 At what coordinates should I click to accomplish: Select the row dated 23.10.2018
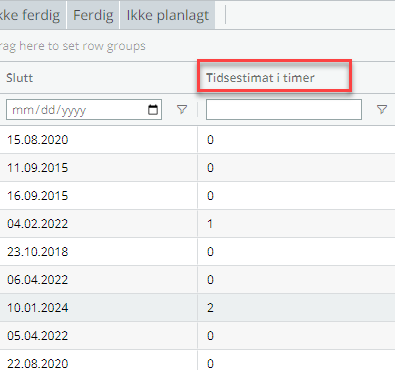click(197, 252)
